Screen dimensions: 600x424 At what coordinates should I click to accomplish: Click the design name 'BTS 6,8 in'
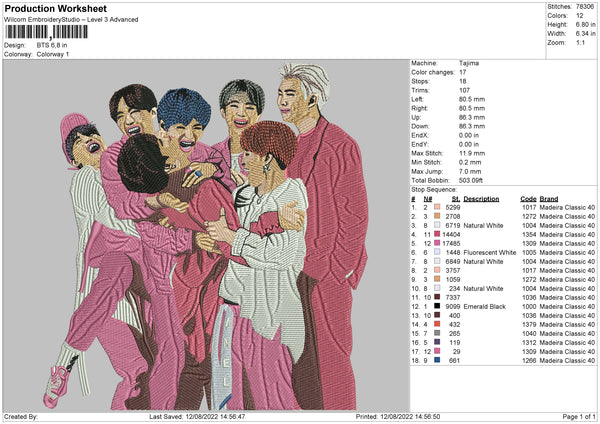(52, 45)
